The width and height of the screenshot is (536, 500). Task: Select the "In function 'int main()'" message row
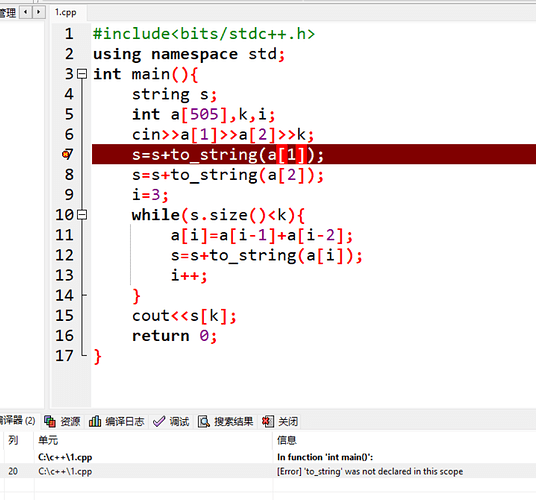[x=268, y=457]
